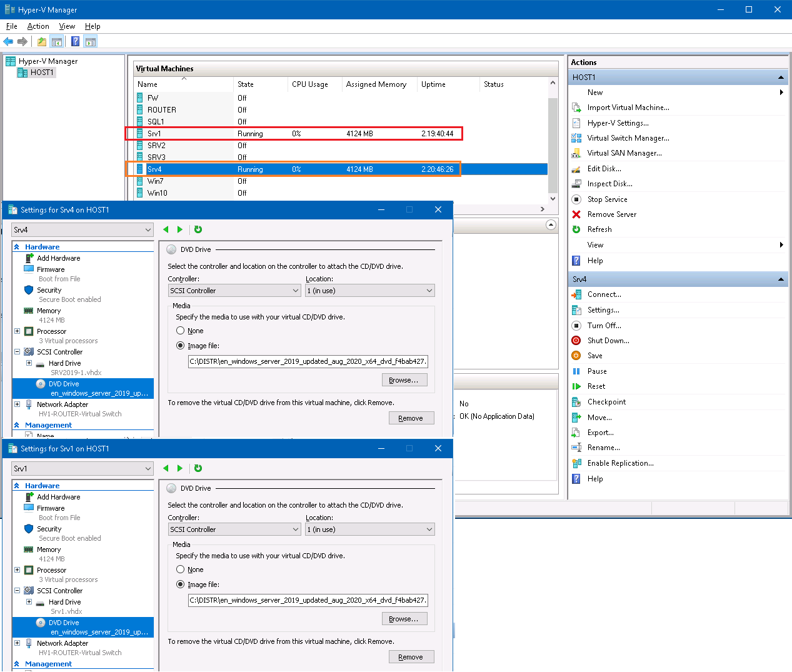Open Virtual Switch Manager action
The width and height of the screenshot is (792, 672).
(x=628, y=138)
